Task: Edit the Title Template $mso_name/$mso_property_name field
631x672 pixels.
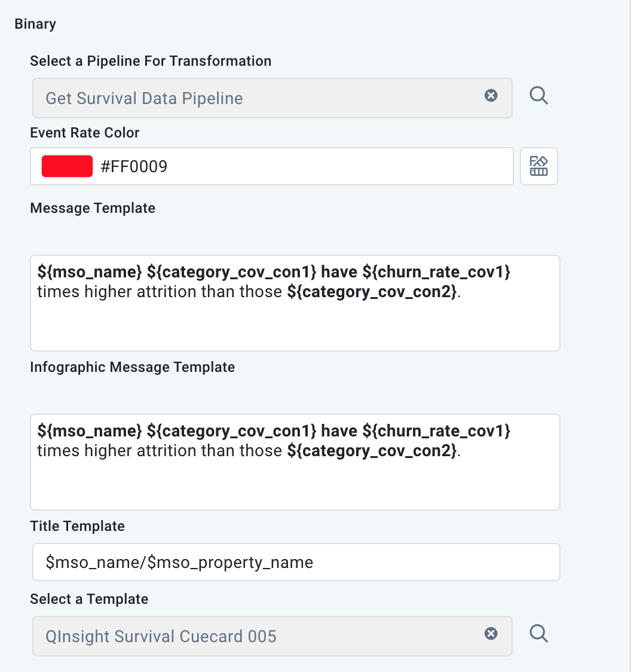Action: pos(295,562)
